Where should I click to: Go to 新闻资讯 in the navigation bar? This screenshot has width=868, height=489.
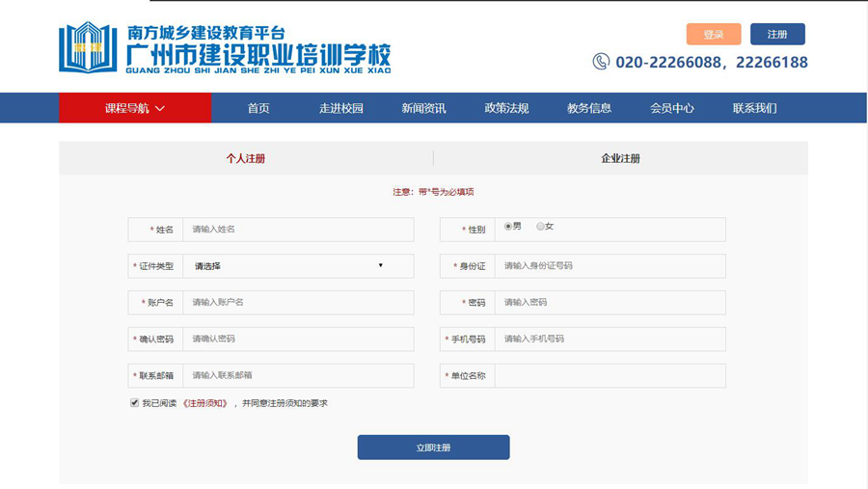(423, 108)
